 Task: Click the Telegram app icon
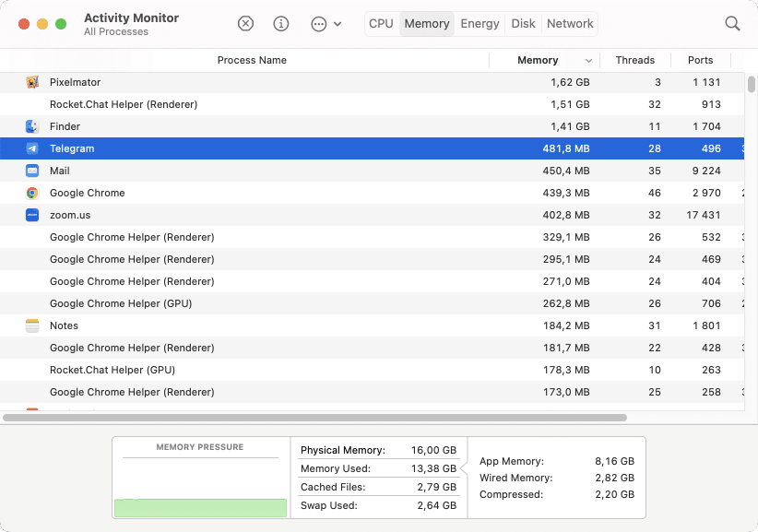tap(32, 148)
